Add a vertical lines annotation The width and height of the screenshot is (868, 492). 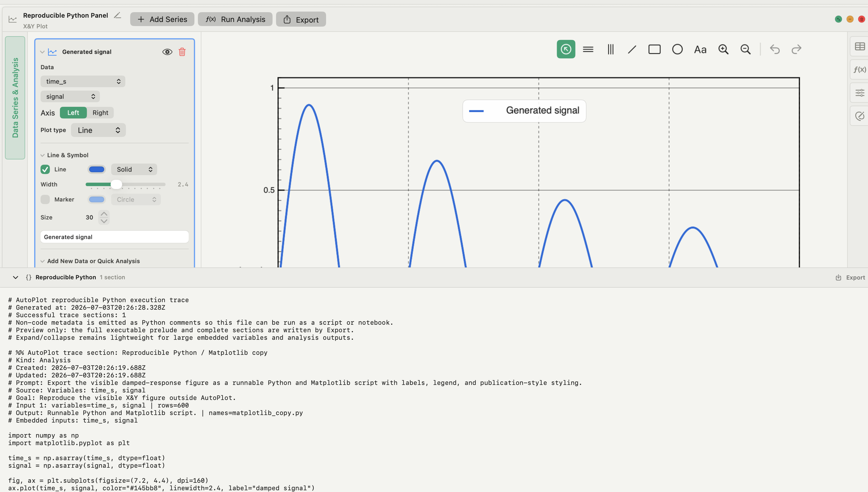pyautogui.click(x=610, y=49)
